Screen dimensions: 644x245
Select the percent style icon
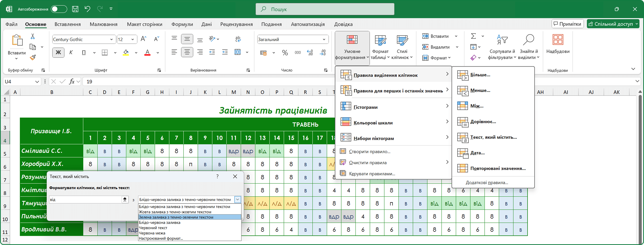(285, 52)
